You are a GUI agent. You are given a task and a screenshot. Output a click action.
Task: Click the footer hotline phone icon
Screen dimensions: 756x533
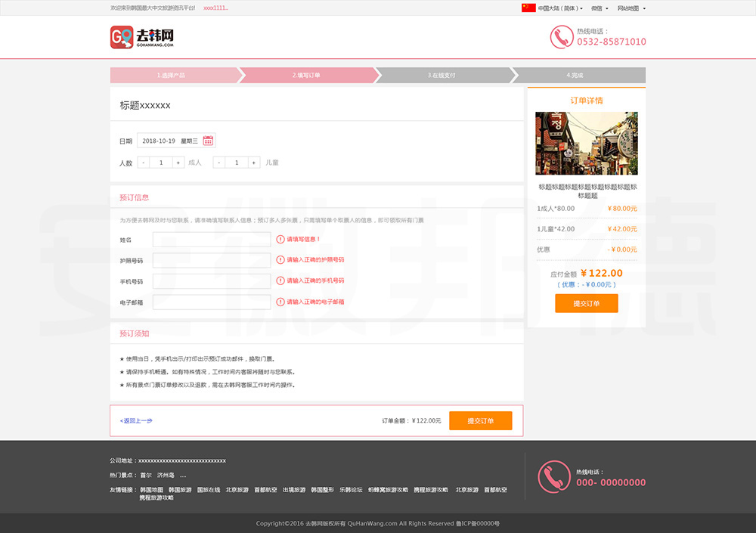(x=553, y=476)
